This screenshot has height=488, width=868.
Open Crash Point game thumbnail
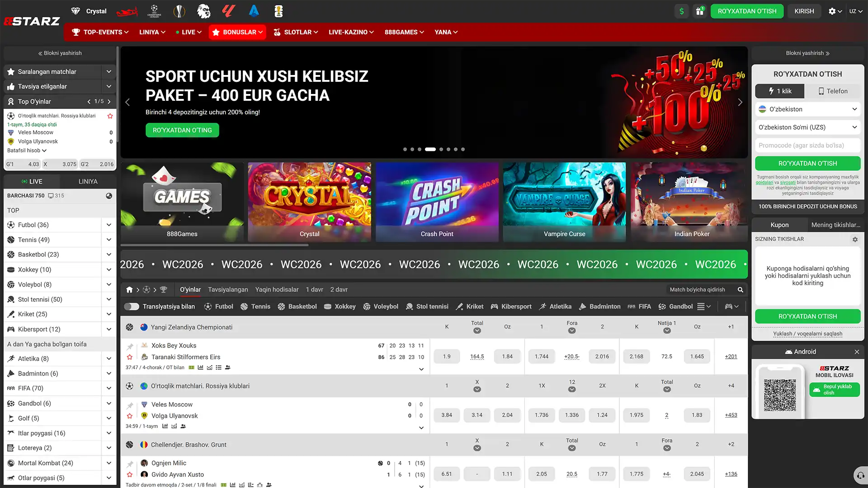437,202
